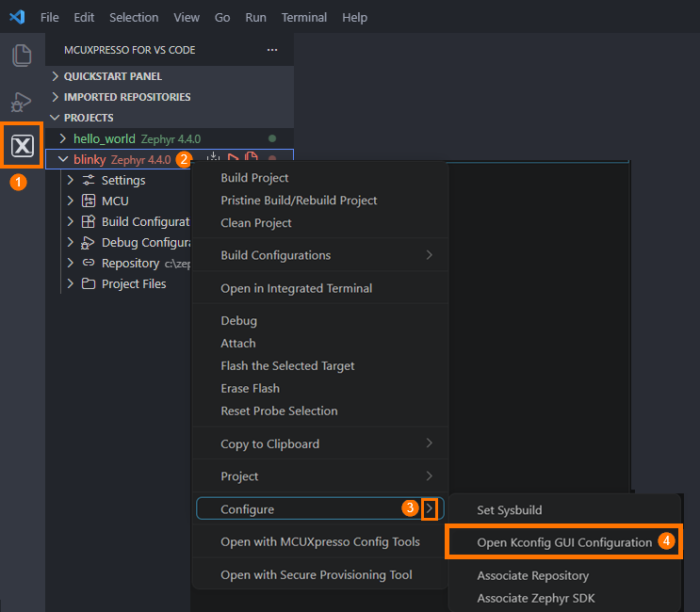Expand the hello_world project chevron
Image resolution: width=700 pixels, height=612 pixels.
[63, 138]
